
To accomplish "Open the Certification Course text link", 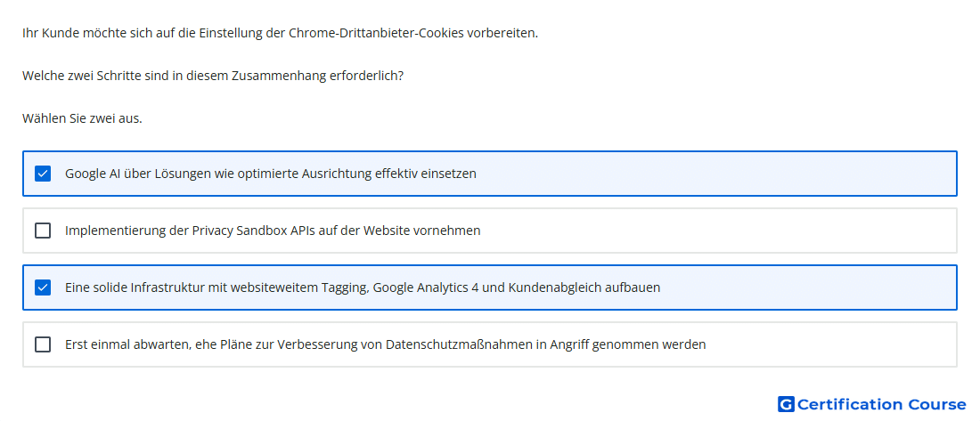I will pyautogui.click(x=882, y=405).
